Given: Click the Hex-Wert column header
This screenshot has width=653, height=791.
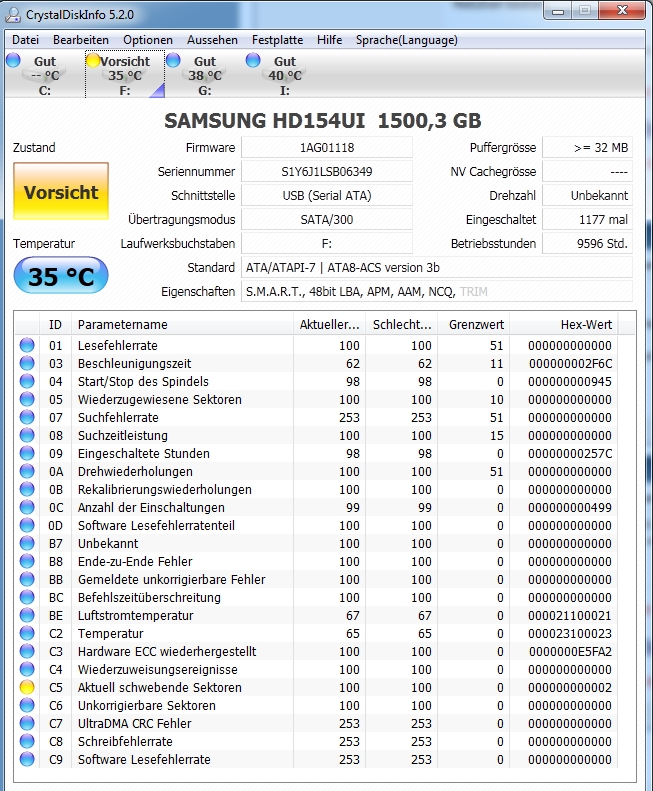Looking at the screenshot, I should (x=564, y=324).
